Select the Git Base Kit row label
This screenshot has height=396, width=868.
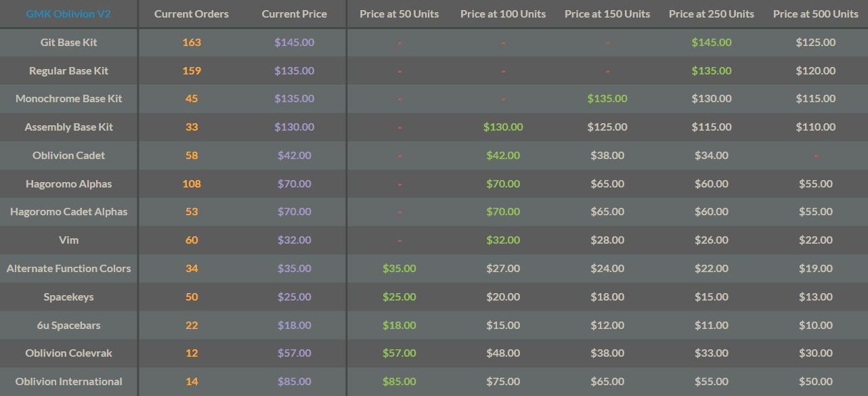coord(69,43)
